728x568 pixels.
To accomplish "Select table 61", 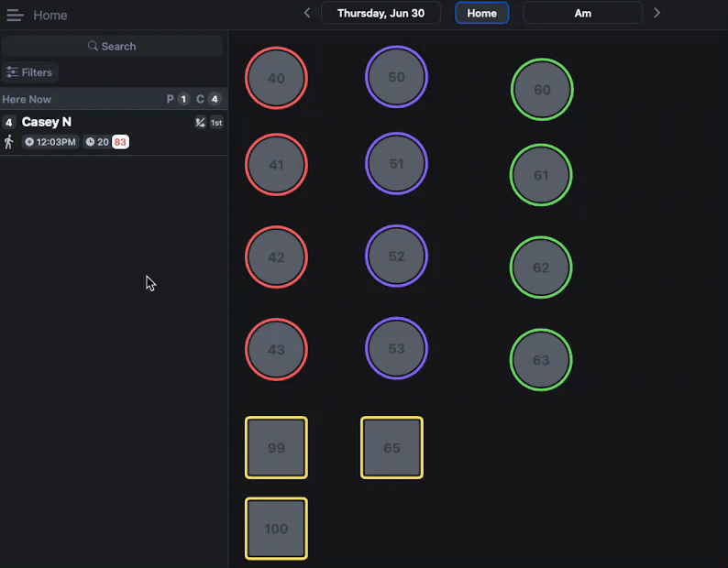I will [x=541, y=175].
